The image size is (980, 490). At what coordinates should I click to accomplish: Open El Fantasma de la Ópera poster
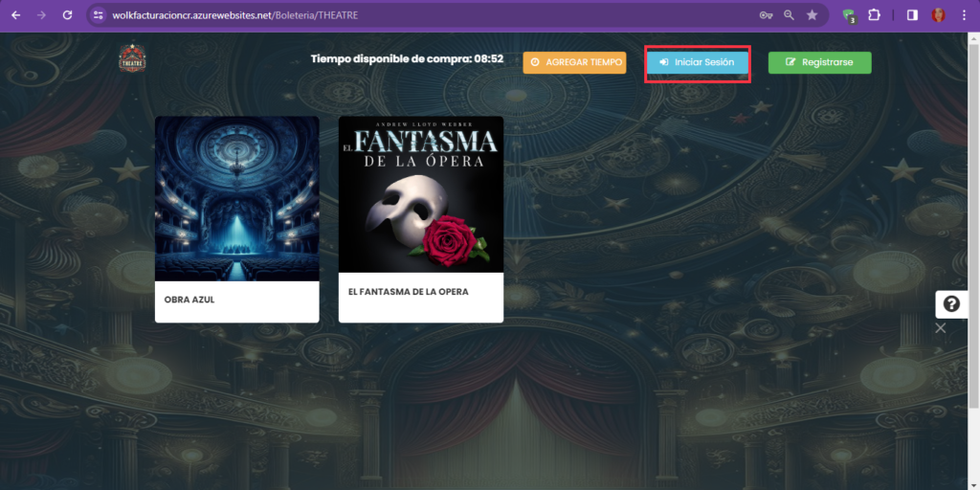pos(421,194)
